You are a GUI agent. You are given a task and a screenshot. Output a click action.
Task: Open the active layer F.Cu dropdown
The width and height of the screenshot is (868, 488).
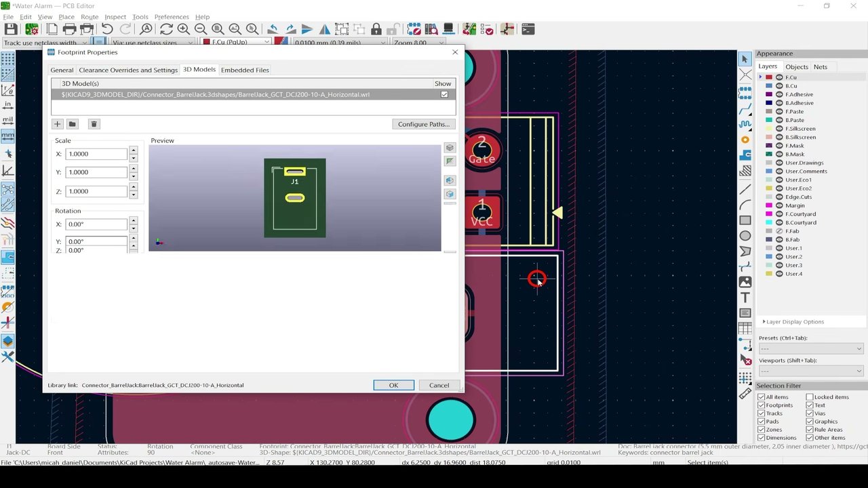[237, 43]
